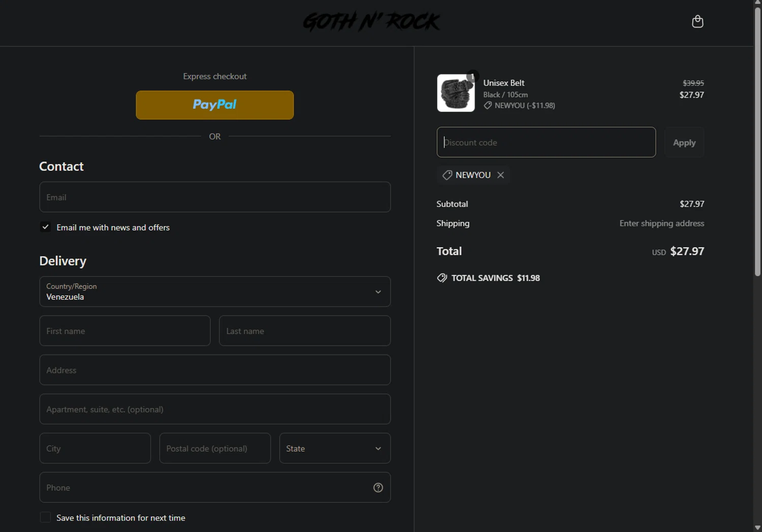Expand the State dropdown
Image resolution: width=762 pixels, height=532 pixels.
click(335, 448)
